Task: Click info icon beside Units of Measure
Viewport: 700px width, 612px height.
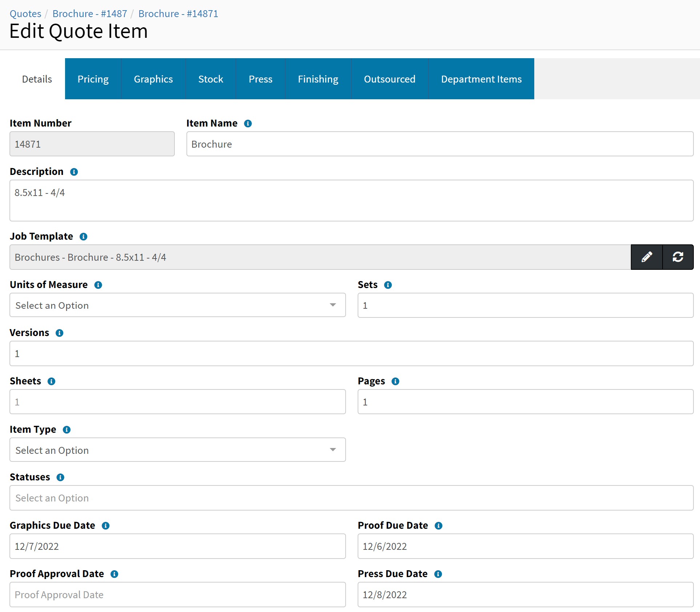Action: (98, 285)
